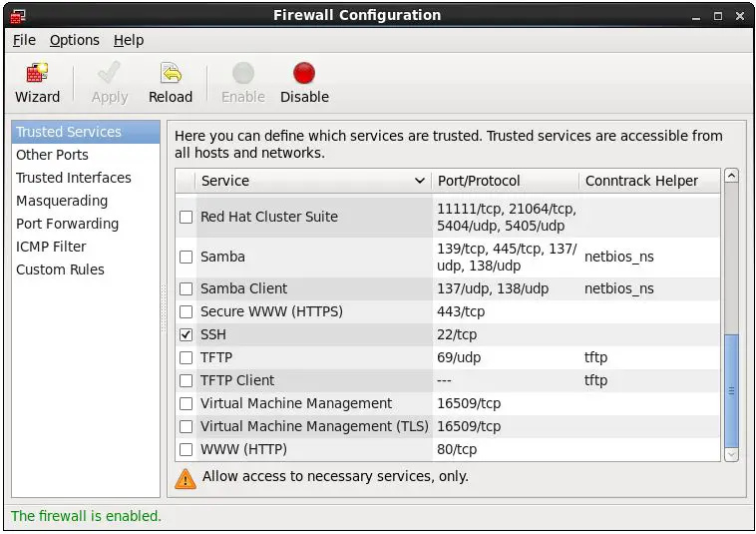Image resolution: width=756 pixels, height=534 pixels.
Task: Sort by the Service column header arrow
Action: click(420, 181)
